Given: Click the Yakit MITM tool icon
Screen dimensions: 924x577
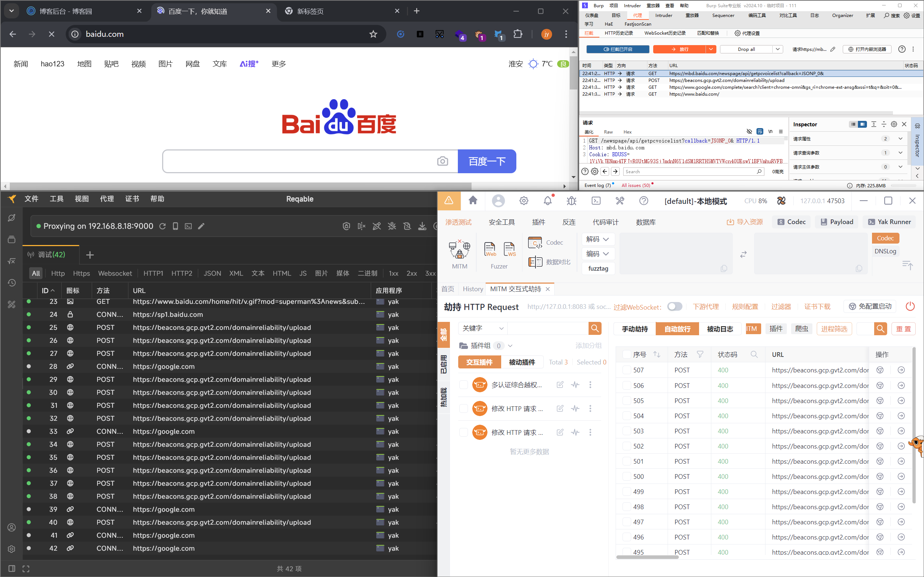Looking at the screenshot, I should 459,250.
